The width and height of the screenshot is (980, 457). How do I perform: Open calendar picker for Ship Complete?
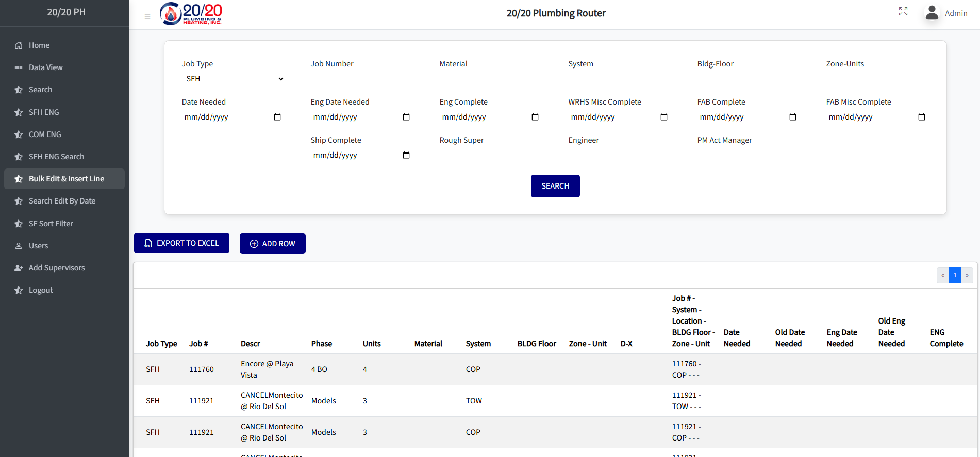click(x=406, y=155)
